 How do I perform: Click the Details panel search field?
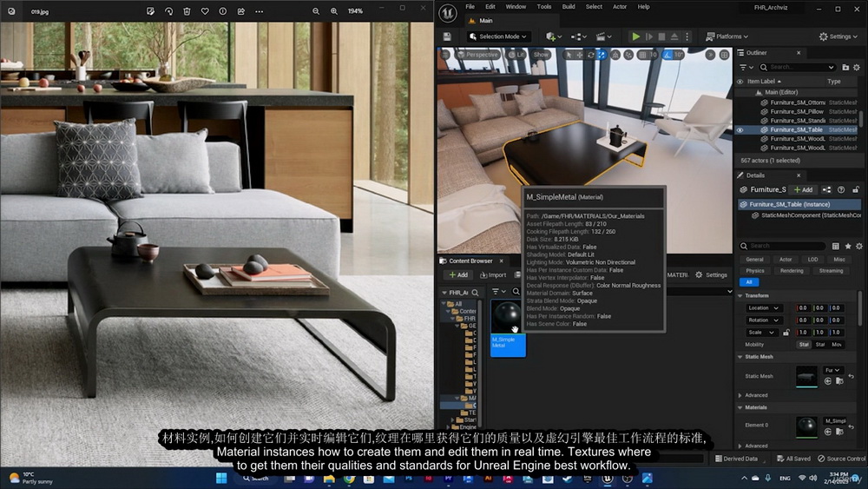click(783, 246)
